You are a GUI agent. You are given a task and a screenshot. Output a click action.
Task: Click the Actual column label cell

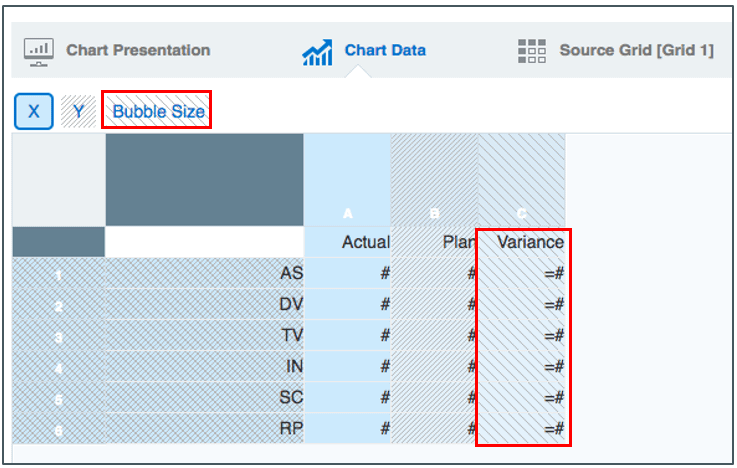(348, 242)
